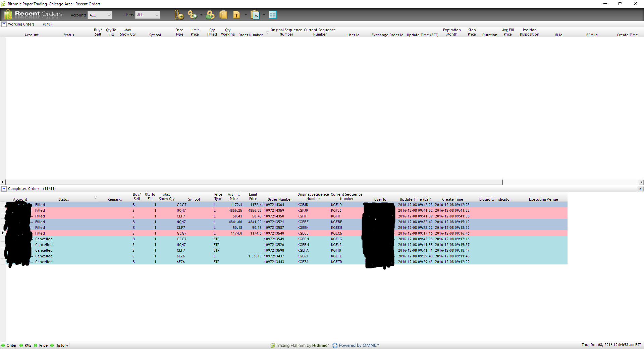Click the paperclip add-order toolbar icon
Image resolution: width=644 pixels, height=349 pixels.
179,15
